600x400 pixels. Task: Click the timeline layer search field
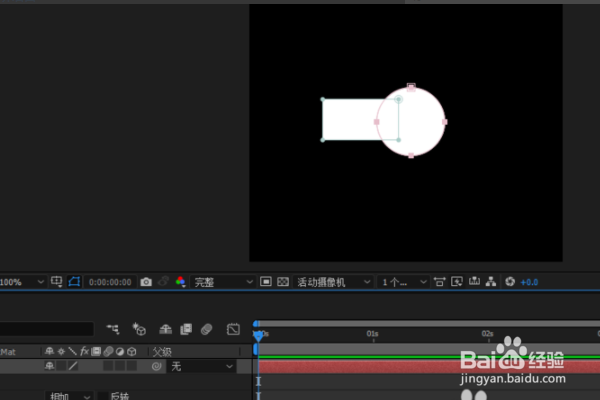[47, 329]
